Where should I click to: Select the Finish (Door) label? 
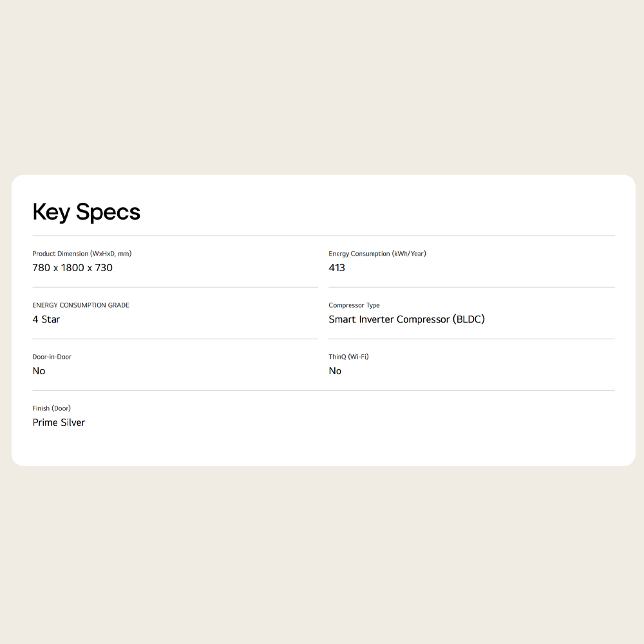tap(52, 408)
